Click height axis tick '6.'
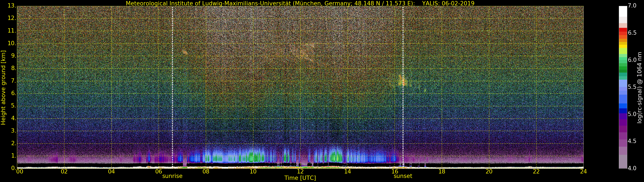The width and height of the screenshot is (644, 182). pos(14,93)
